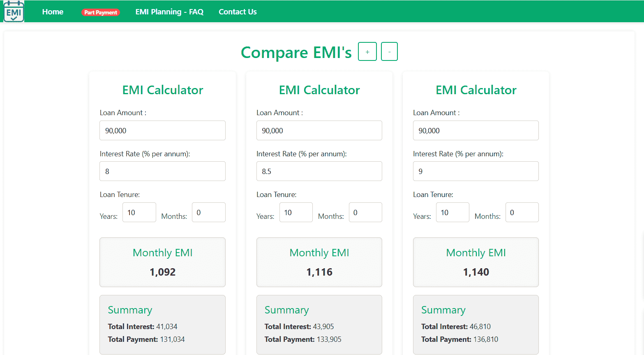Select the Interest Rate field showing 8.5
This screenshot has height=355, width=644.
pos(319,171)
